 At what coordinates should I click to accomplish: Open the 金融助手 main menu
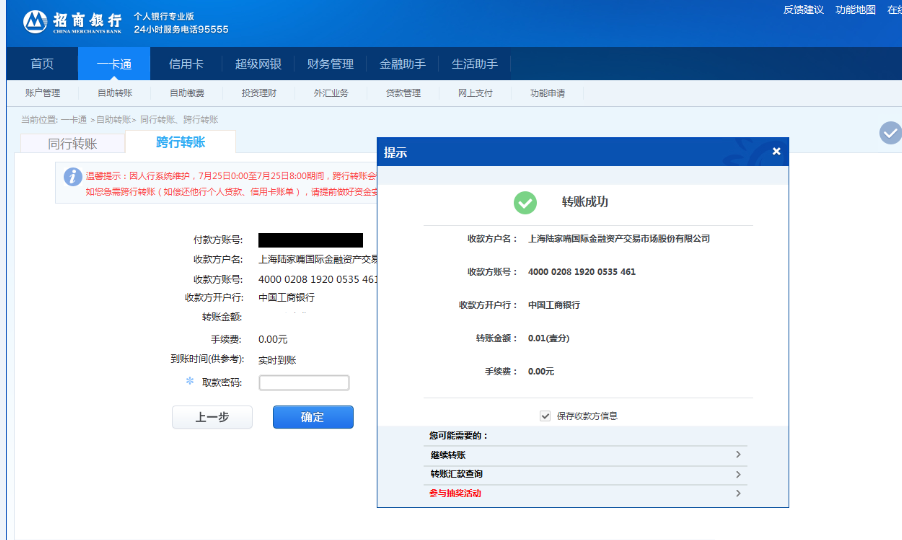click(x=403, y=64)
